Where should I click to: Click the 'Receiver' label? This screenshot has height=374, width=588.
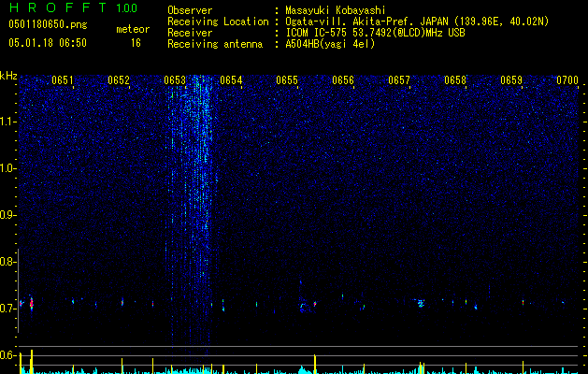(x=190, y=33)
